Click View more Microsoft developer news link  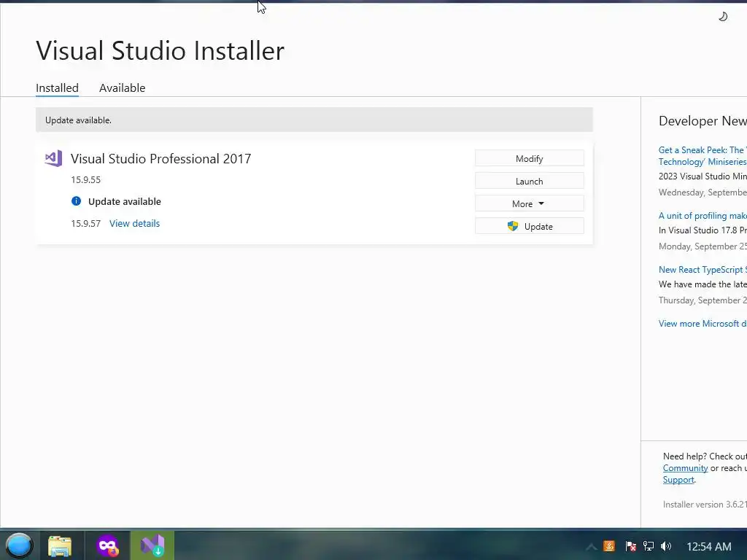[x=703, y=323]
